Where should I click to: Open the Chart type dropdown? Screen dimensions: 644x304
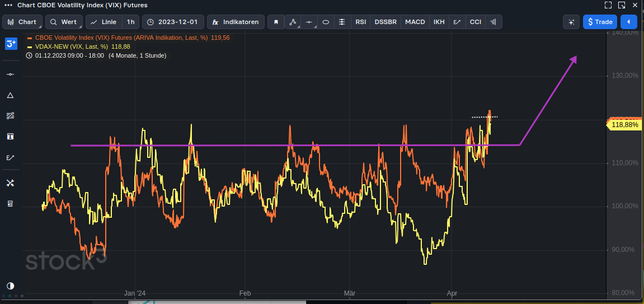point(22,22)
